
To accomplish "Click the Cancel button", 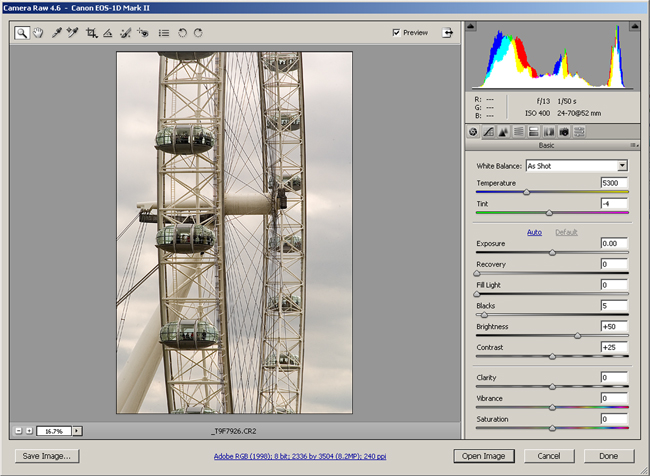I will (x=549, y=456).
